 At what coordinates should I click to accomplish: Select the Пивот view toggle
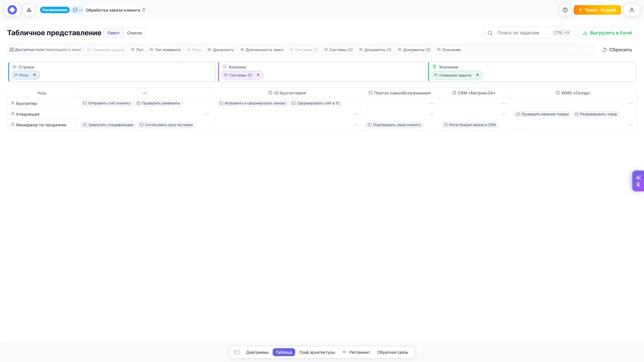[114, 33]
